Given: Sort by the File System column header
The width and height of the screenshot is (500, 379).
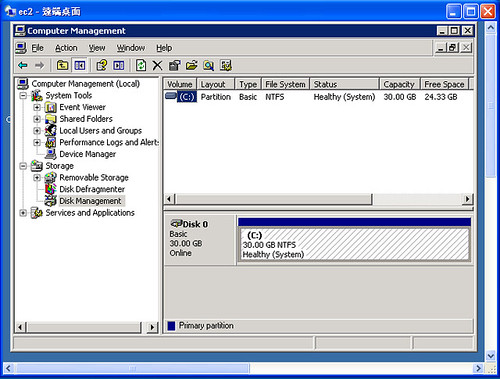Looking at the screenshot, I should click(x=286, y=84).
